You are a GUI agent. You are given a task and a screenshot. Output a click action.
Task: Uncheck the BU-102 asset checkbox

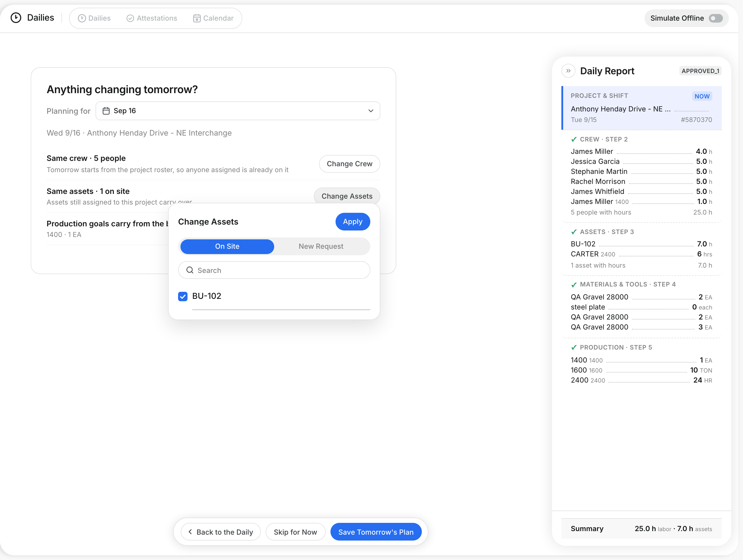pos(183,297)
